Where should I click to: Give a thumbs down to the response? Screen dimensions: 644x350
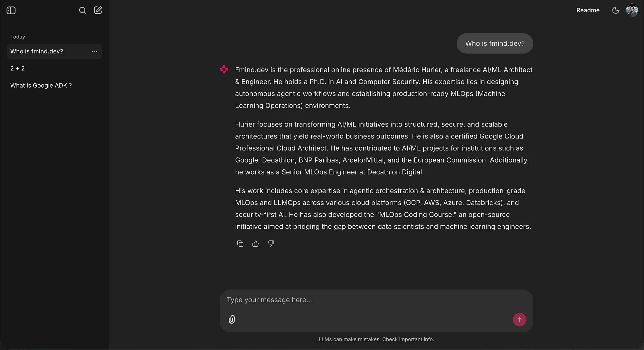click(x=270, y=244)
